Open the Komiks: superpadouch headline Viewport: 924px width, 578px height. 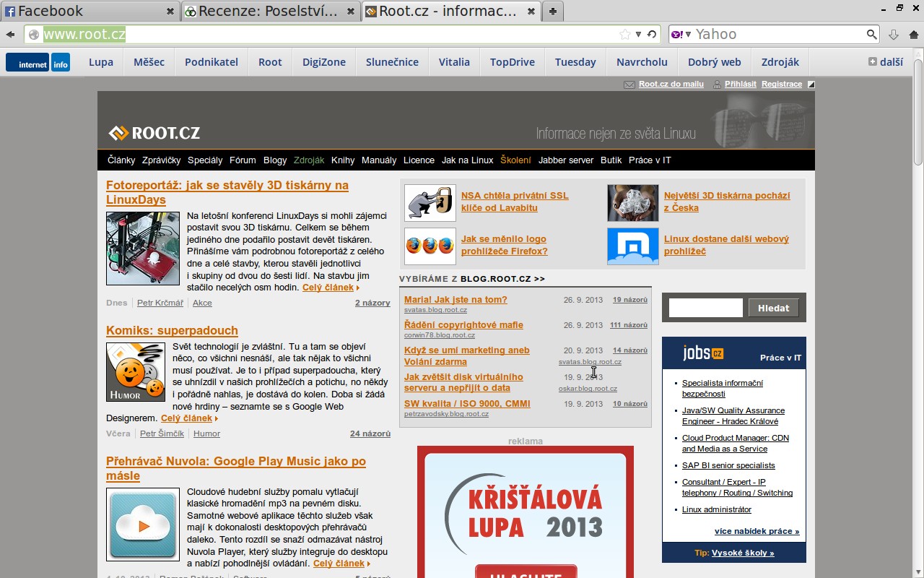[172, 330]
